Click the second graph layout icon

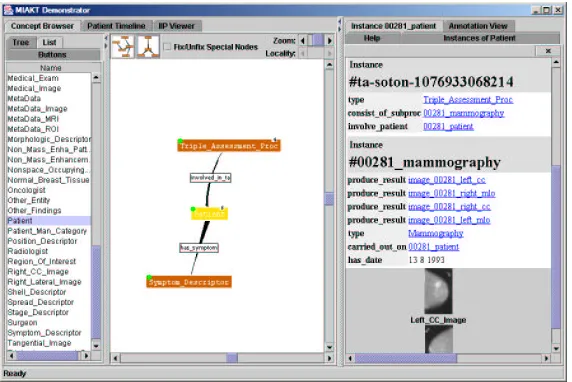[x=148, y=47]
